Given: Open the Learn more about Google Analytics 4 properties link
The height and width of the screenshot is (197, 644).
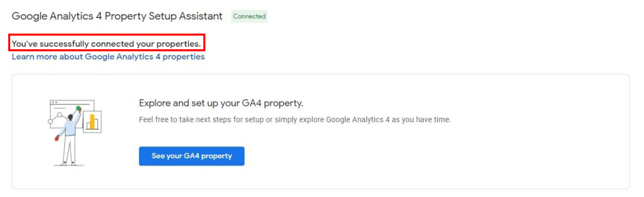Looking at the screenshot, I should [x=108, y=57].
